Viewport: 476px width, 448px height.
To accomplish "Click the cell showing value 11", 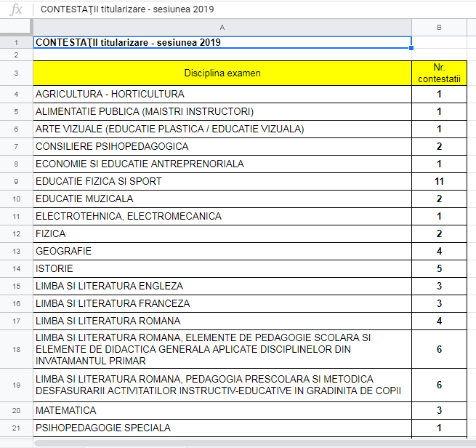I will click(439, 181).
